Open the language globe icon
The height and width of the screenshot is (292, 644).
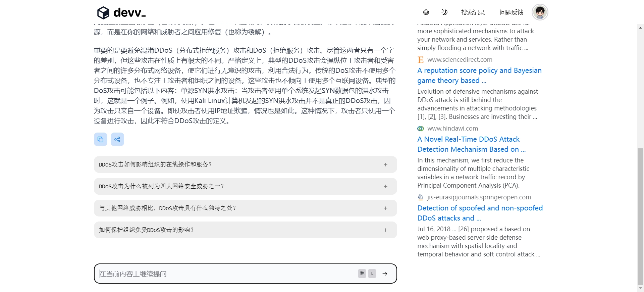coord(426,12)
